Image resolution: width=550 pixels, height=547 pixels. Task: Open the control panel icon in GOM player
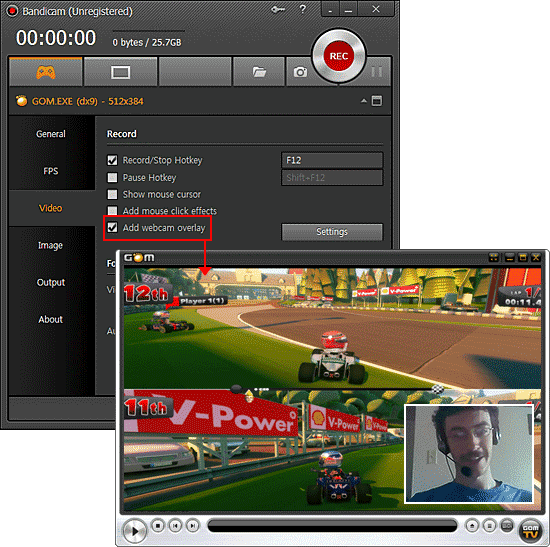(x=507, y=526)
